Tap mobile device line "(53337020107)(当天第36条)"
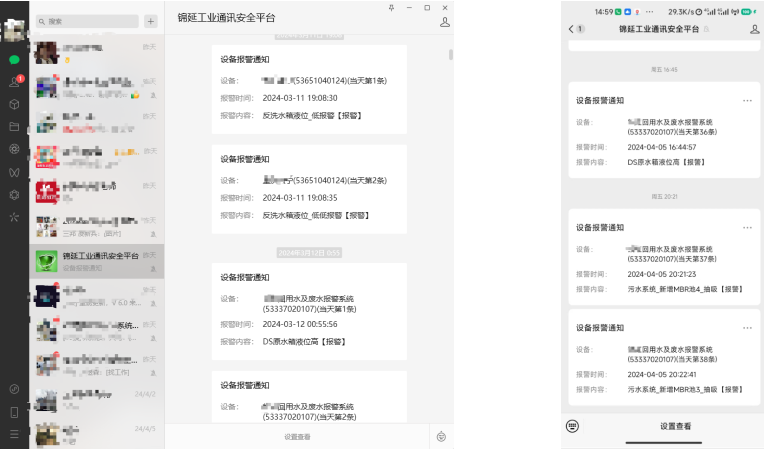Viewport: 764px width, 455px height. [x=672, y=132]
